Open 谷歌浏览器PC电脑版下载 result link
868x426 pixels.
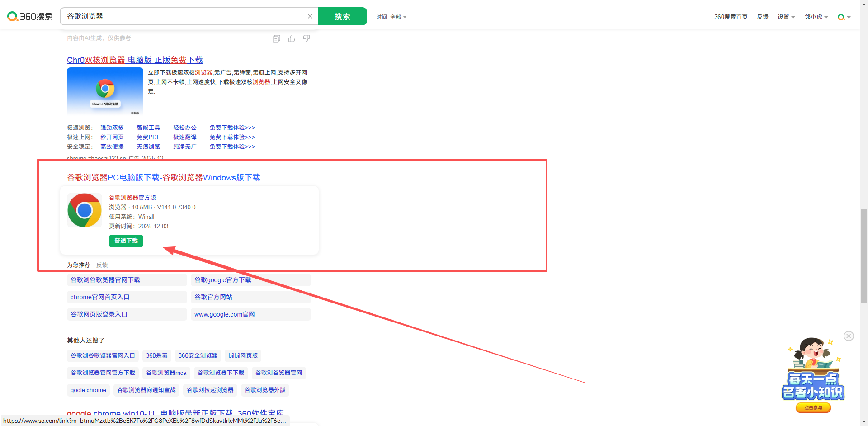click(x=163, y=178)
